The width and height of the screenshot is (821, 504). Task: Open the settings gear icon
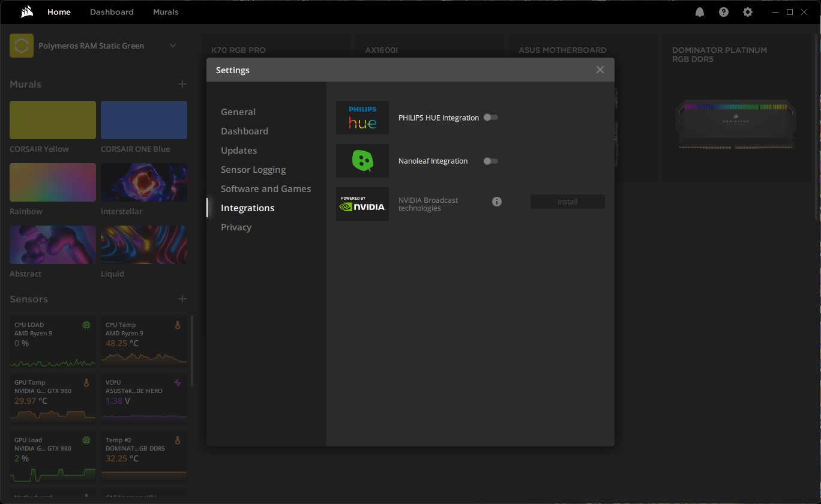(x=747, y=12)
